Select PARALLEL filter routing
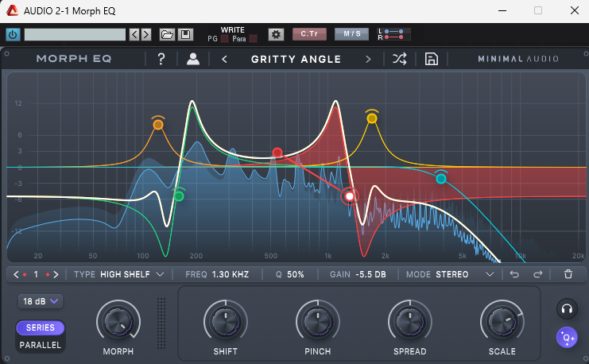Screen dimensions: 589x364 pos(41,345)
